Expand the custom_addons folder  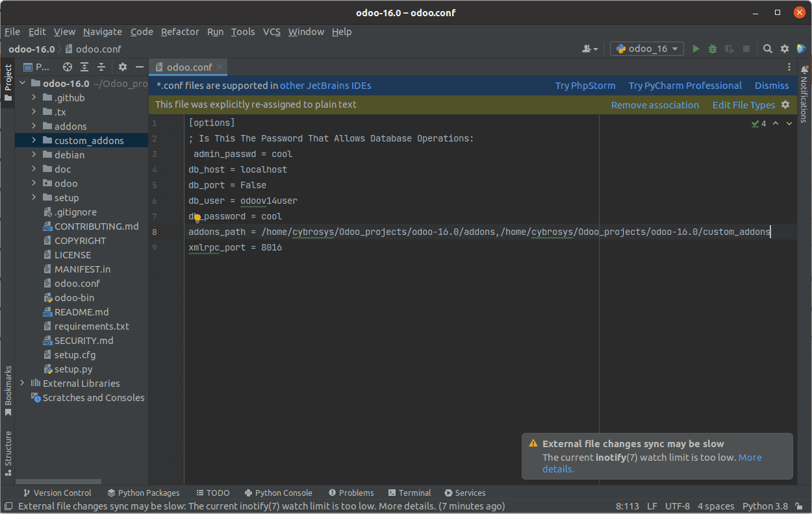coord(34,140)
